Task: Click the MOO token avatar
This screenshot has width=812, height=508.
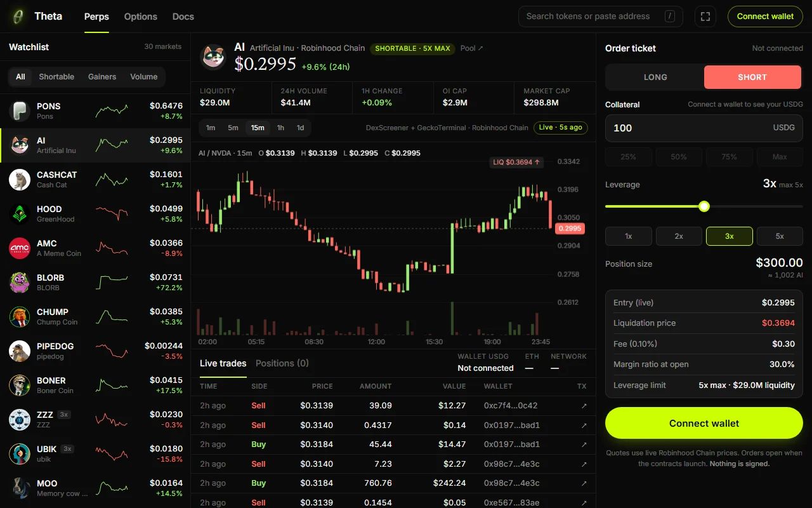Action: coord(20,488)
